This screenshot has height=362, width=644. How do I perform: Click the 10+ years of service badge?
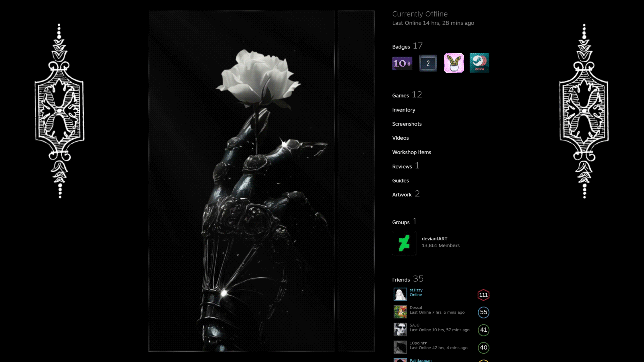click(402, 63)
